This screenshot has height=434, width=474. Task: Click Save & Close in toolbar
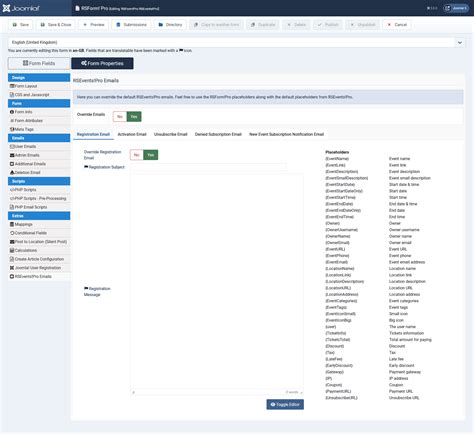[56, 25]
